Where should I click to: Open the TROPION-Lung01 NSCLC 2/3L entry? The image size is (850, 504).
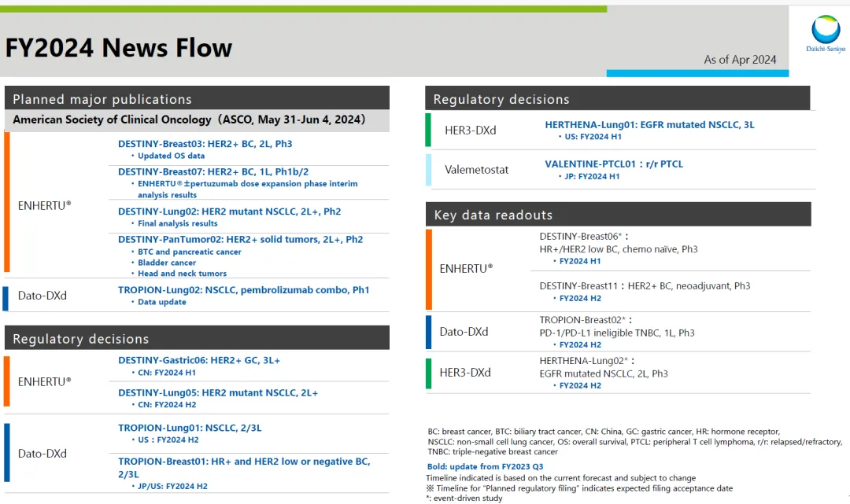coord(190,428)
